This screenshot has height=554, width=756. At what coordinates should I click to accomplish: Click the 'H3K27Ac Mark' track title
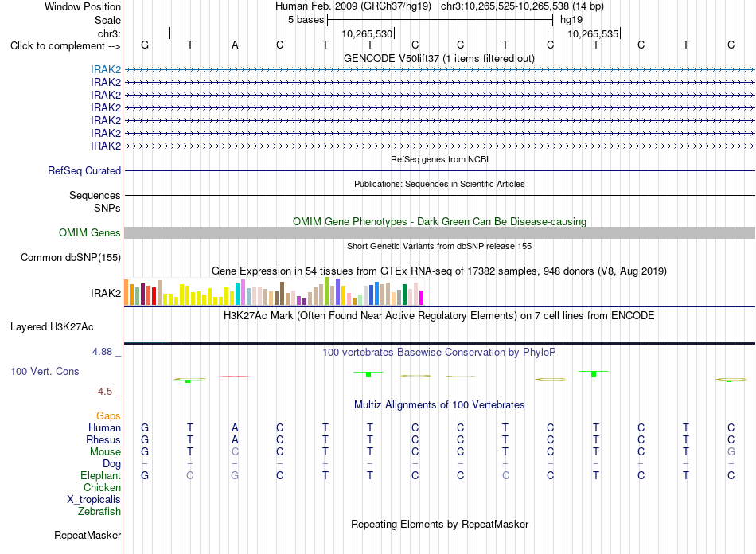439,316
